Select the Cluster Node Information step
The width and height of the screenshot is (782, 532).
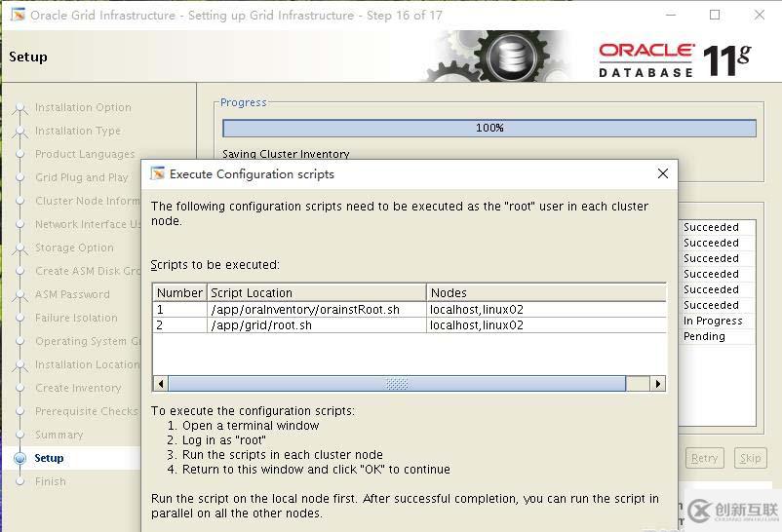88,201
